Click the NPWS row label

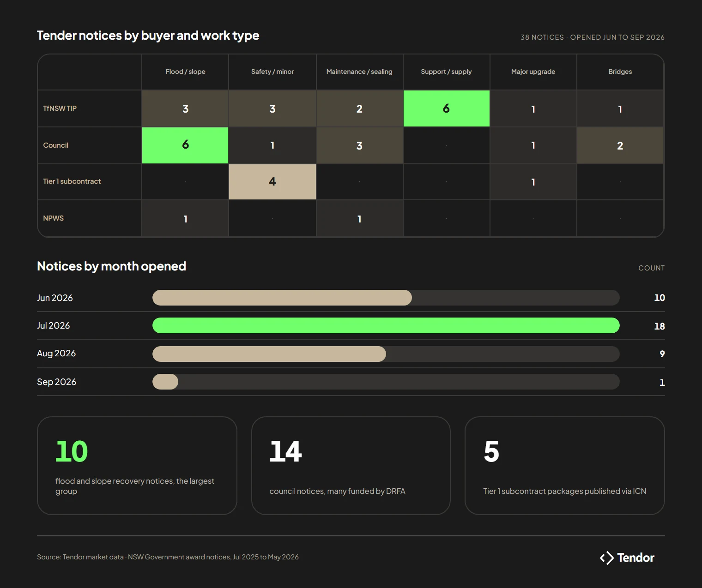click(53, 218)
